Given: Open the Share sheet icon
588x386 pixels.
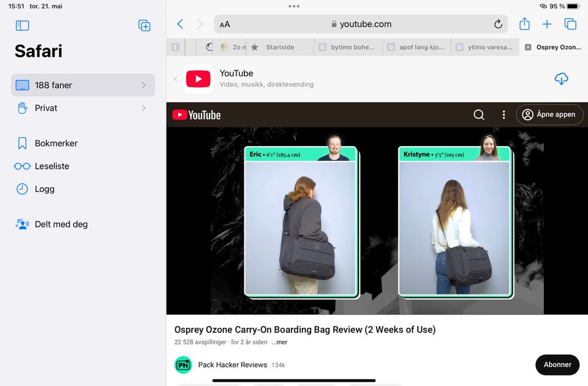Looking at the screenshot, I should tap(524, 24).
